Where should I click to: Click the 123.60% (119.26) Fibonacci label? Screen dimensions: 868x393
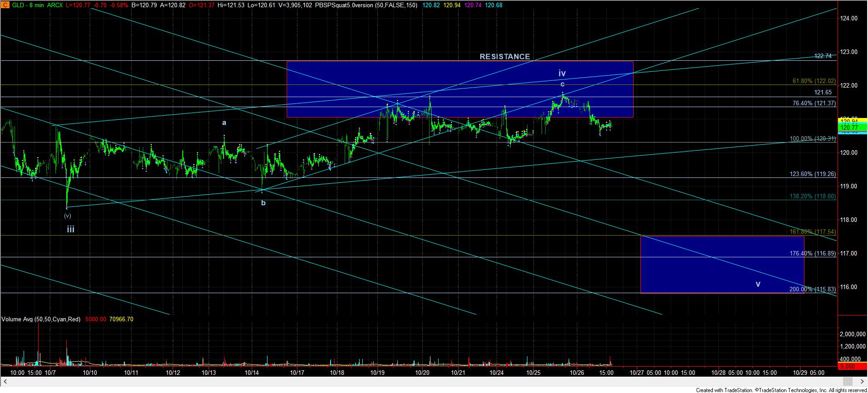(813, 174)
